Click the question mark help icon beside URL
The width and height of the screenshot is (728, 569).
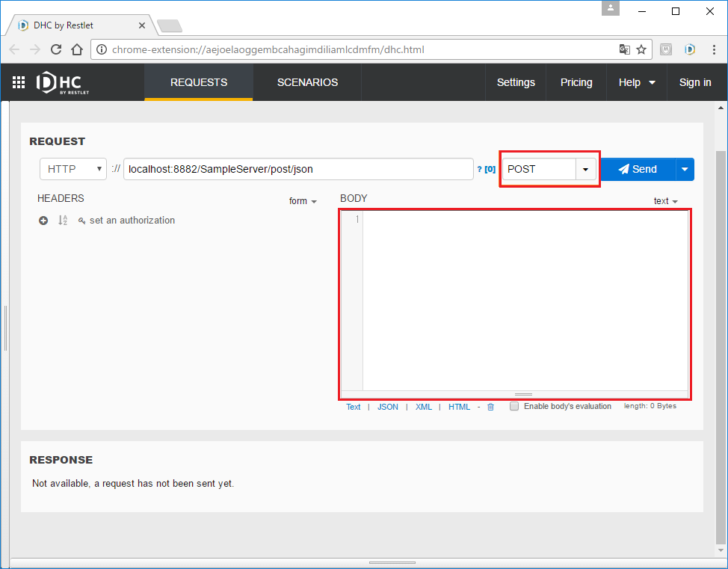coord(479,170)
